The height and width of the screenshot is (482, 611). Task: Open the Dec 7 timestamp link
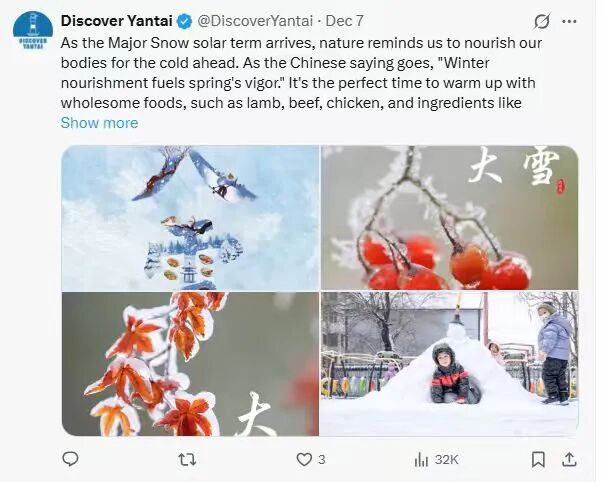point(345,21)
